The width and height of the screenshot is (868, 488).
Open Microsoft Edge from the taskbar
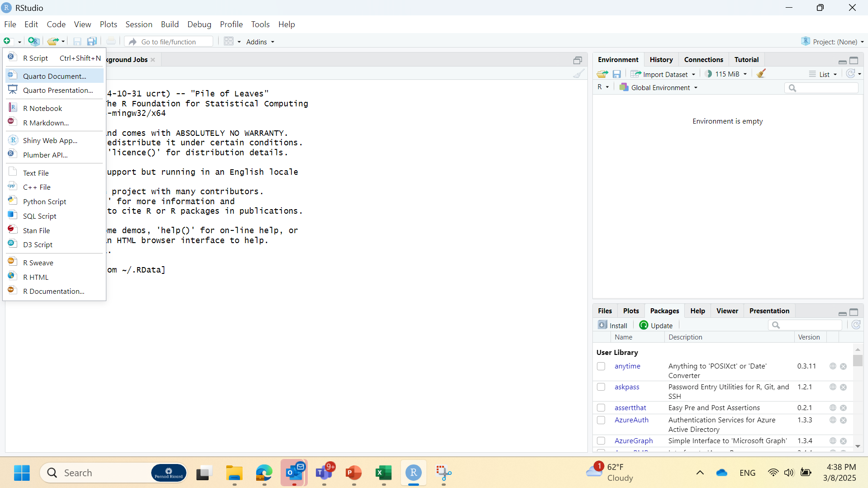tap(264, 473)
